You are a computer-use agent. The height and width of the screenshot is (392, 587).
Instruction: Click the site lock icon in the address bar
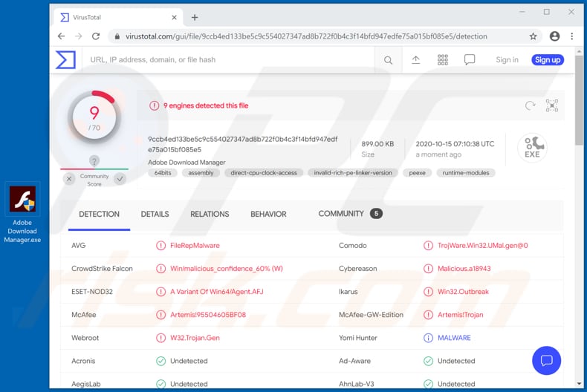click(x=117, y=36)
